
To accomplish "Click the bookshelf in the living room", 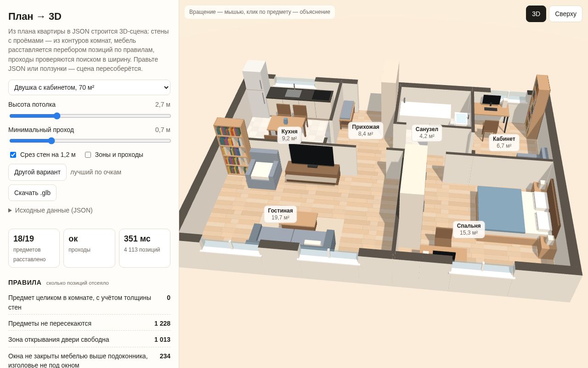I will click(x=232, y=146).
